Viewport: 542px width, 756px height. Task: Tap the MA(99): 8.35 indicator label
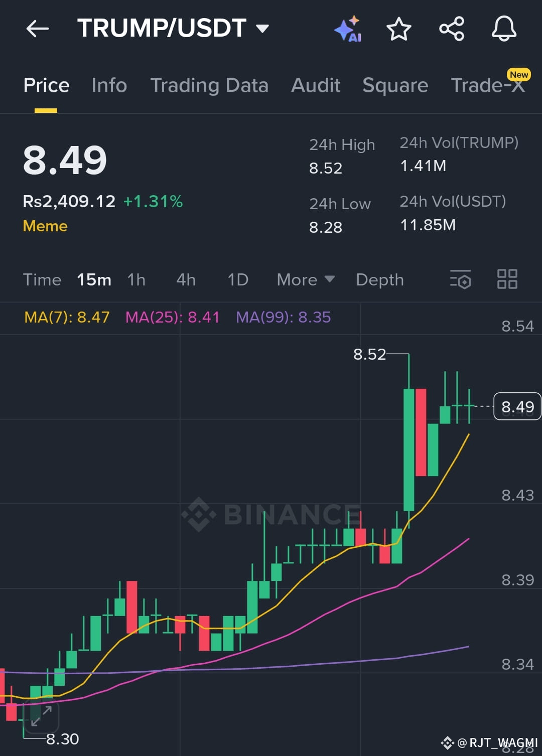[x=283, y=317]
